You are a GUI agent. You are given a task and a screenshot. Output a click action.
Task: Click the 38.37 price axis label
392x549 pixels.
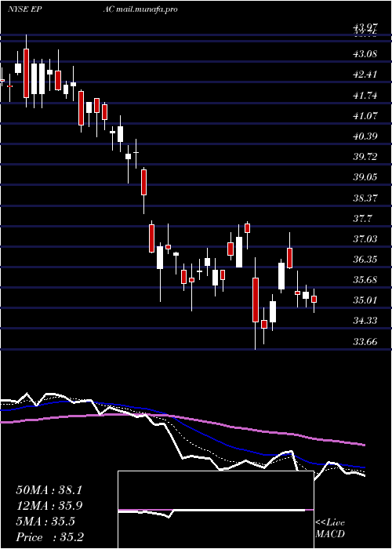click(365, 198)
